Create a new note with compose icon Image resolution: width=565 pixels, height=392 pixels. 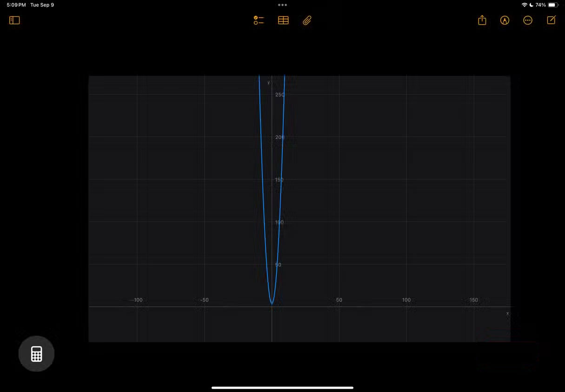point(551,20)
